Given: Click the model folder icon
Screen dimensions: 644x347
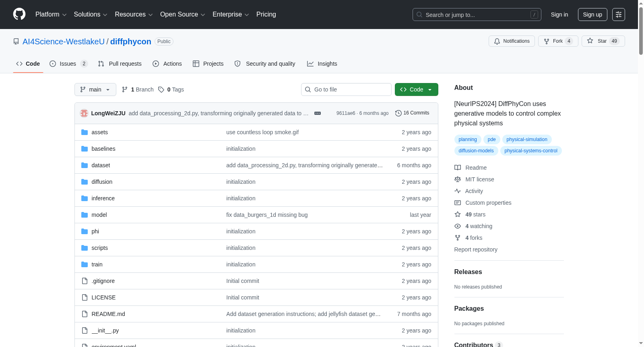Looking at the screenshot, I should tap(85, 215).
